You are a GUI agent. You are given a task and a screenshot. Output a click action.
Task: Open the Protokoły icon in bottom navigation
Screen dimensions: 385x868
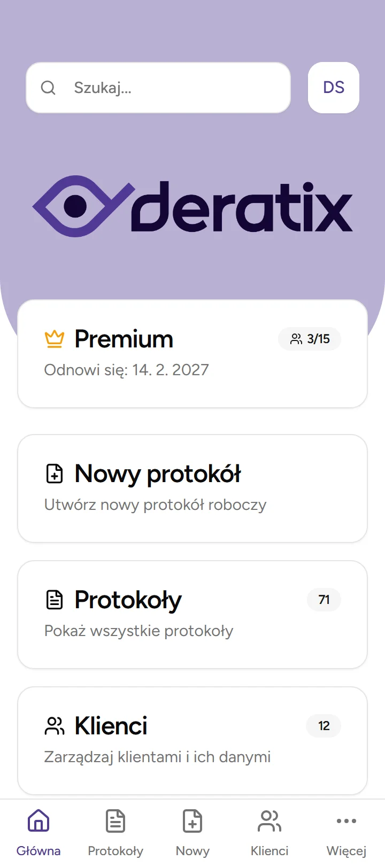[115, 820]
